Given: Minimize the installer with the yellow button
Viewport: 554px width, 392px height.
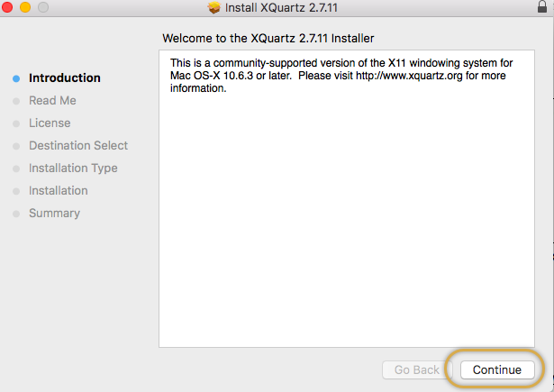Looking at the screenshot, I should (24, 8).
